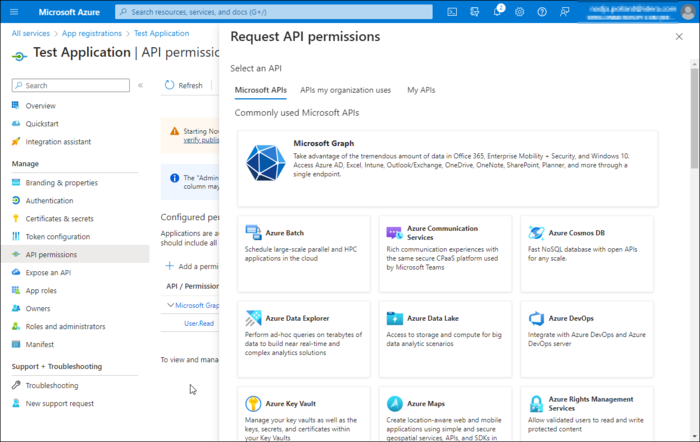Click the Azure Communication Services icon

pos(394,233)
